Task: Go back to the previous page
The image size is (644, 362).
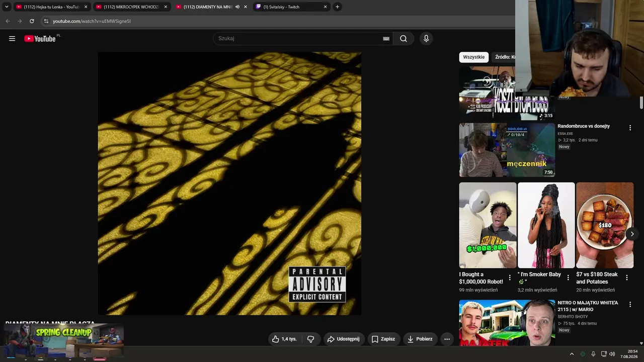Action: pyautogui.click(x=8, y=21)
